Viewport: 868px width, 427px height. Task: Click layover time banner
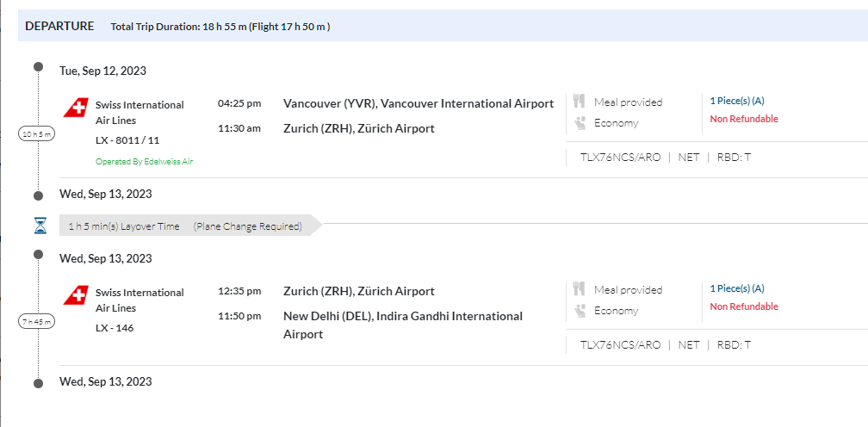(185, 226)
